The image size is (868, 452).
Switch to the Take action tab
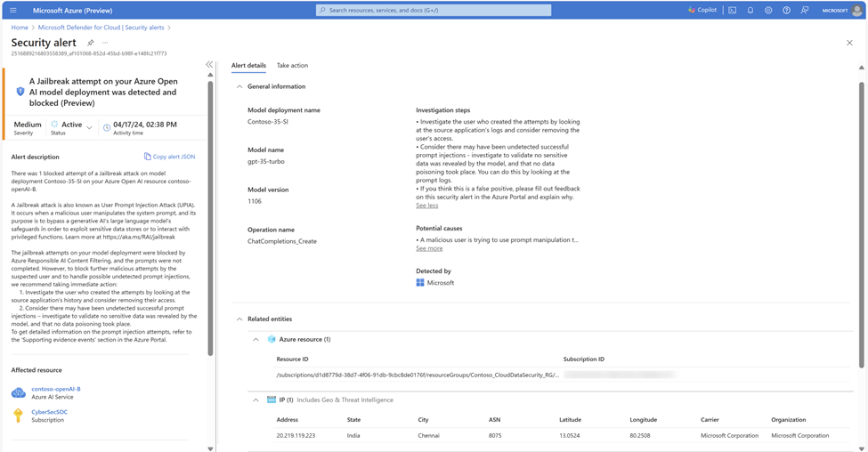click(x=292, y=65)
